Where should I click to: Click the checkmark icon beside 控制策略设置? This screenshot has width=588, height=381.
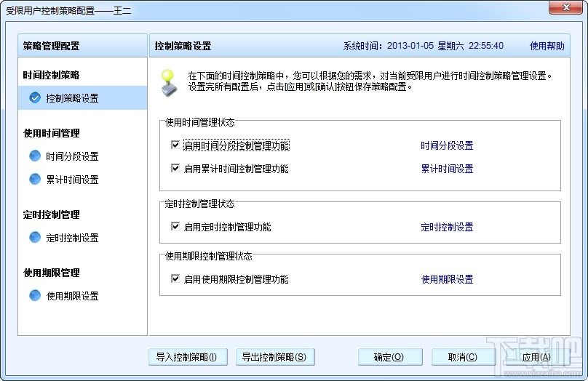coord(35,97)
